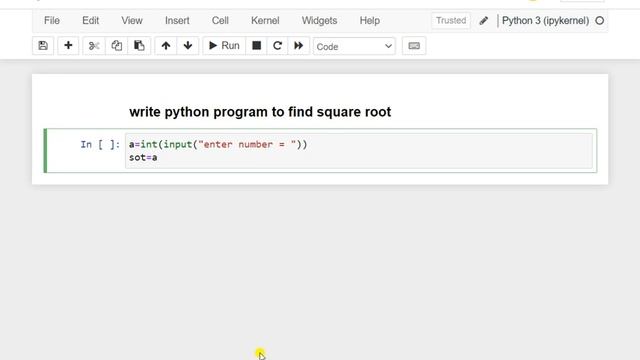Select the markdown heading about square root
The width and height of the screenshot is (640, 360).
click(x=260, y=112)
